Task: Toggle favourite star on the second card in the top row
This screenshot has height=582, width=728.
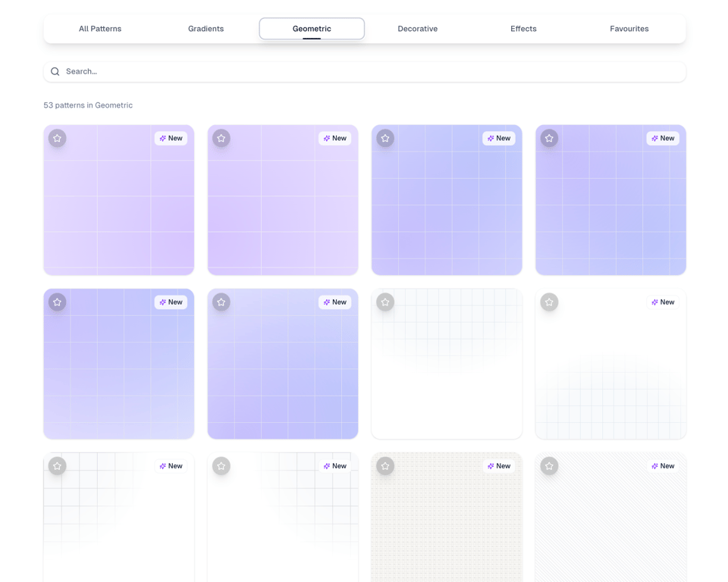Action: click(x=221, y=139)
